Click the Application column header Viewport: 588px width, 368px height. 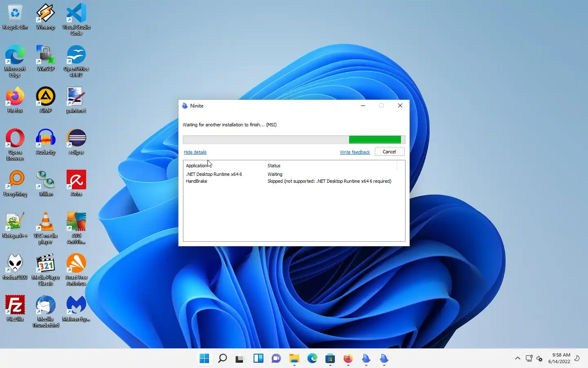pyautogui.click(x=224, y=166)
